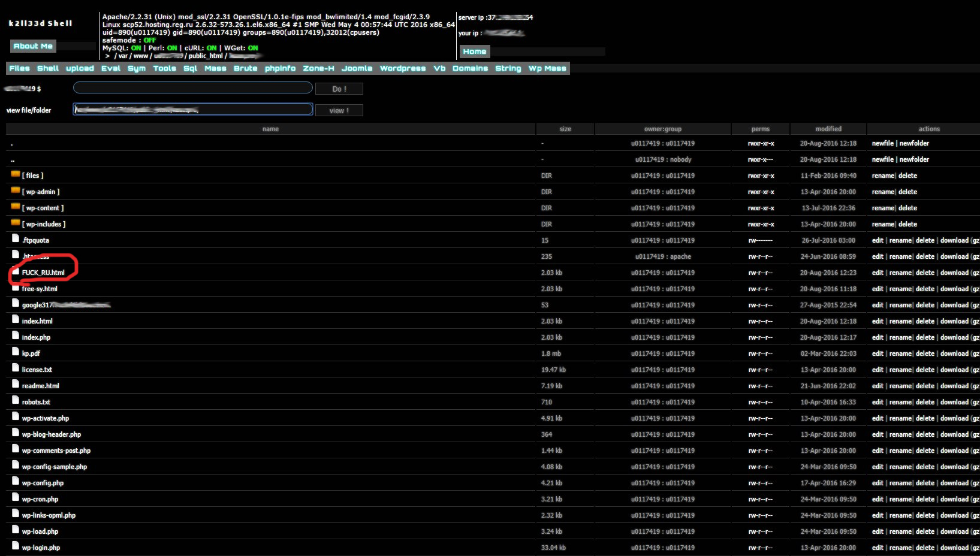Viewport: 980px width, 556px height.
Task: Open the phpinfo tab
Action: click(x=281, y=68)
